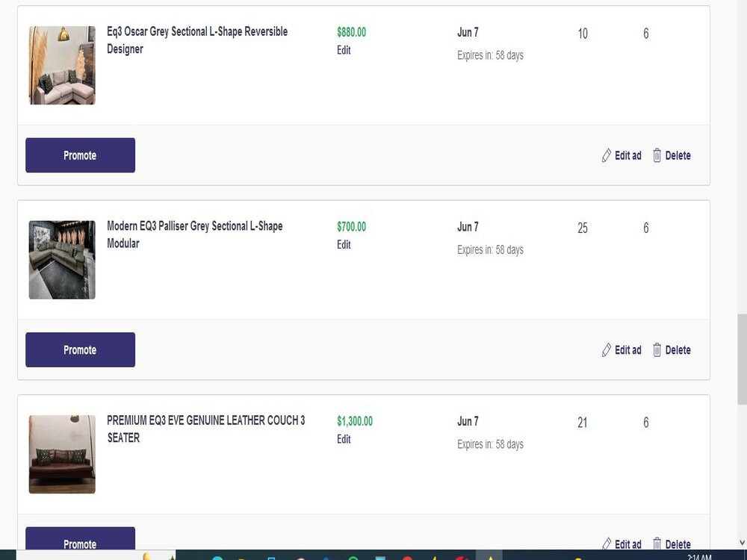Click the scrollbar down arrow
747x560 pixels.
742,543
